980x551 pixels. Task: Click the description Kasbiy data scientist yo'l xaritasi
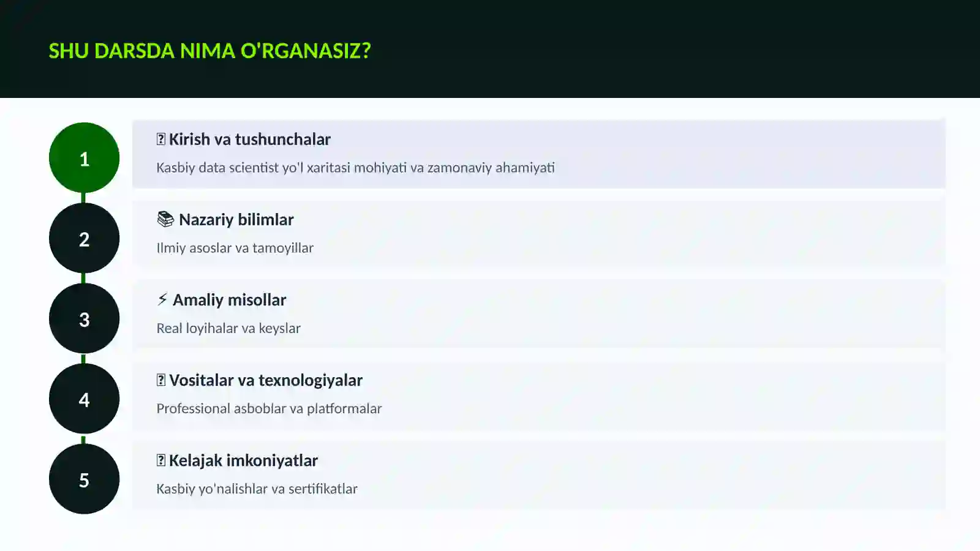click(x=355, y=167)
